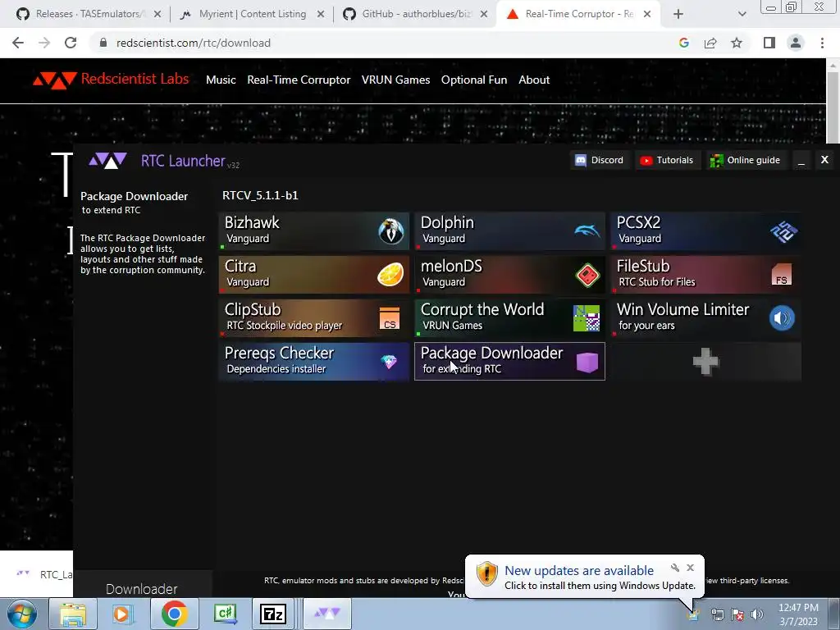Click the ClipStub CS icon
This screenshot has width=840, height=630.
(390, 318)
